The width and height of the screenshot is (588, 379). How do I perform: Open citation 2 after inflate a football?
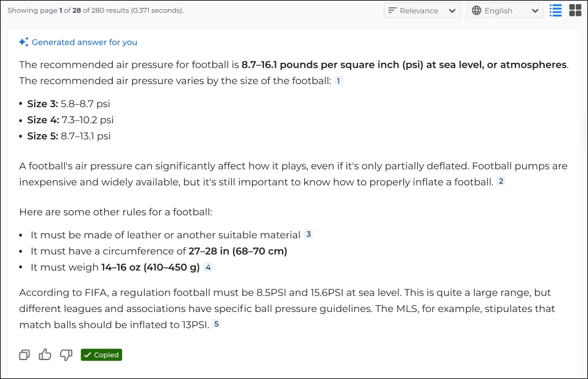[501, 181]
